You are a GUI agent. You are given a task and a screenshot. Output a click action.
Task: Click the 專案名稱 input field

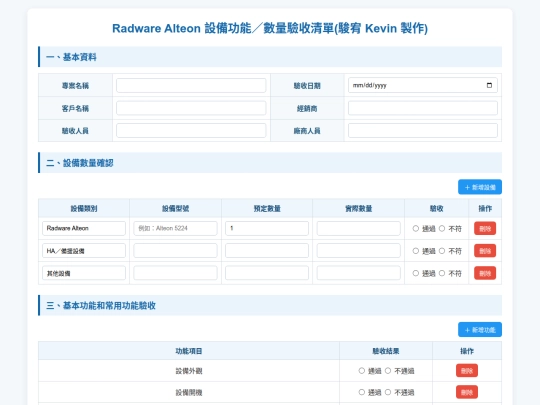tap(191, 85)
